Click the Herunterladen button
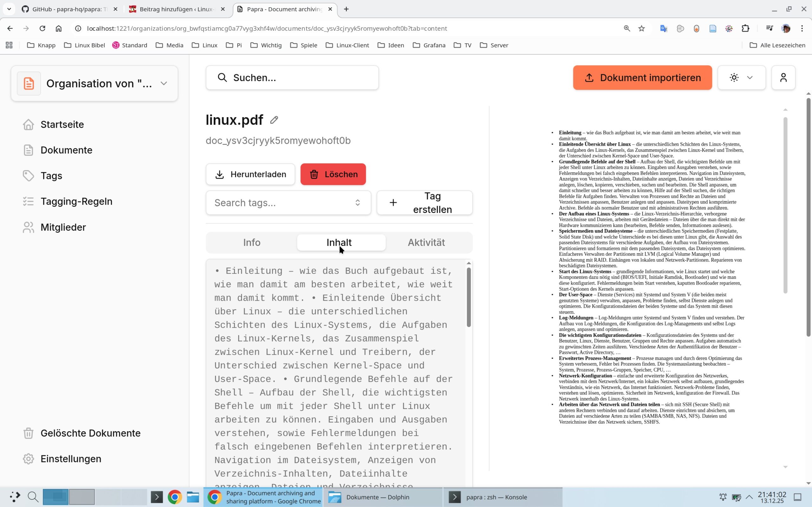This screenshot has height=507, width=812. [250, 174]
